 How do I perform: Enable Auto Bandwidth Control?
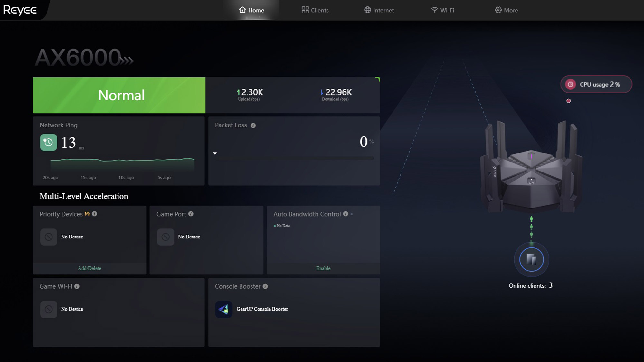[x=323, y=268]
